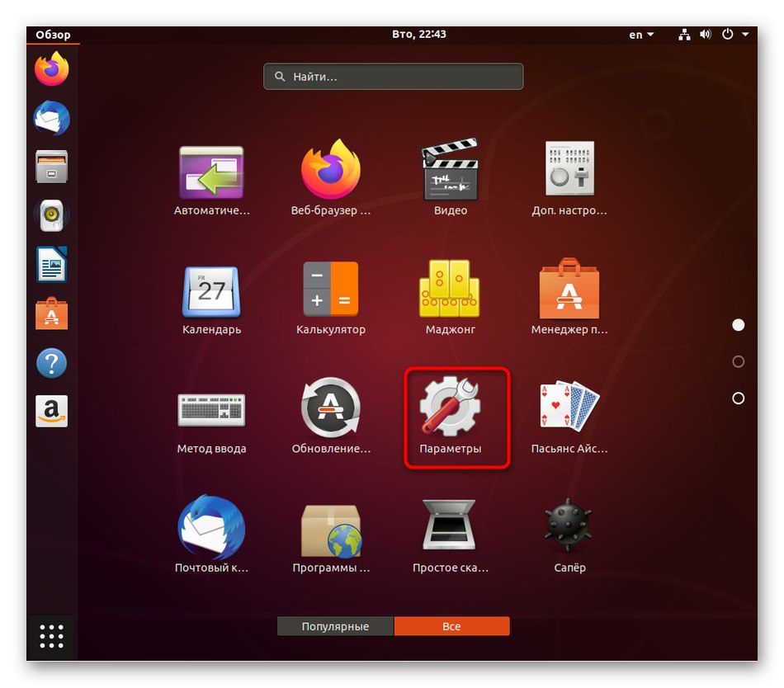Open Ubuntu Software orange bag in dock
The height and width of the screenshot is (688, 784).
(51, 313)
